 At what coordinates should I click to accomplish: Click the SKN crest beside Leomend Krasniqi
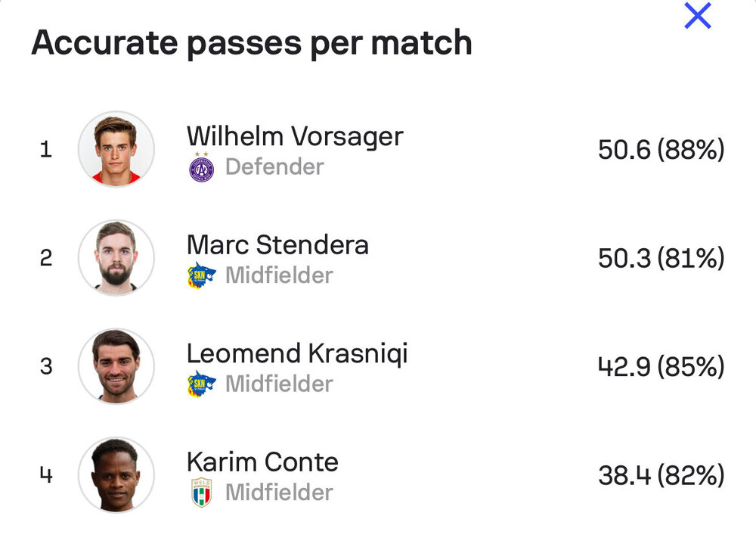tap(202, 384)
